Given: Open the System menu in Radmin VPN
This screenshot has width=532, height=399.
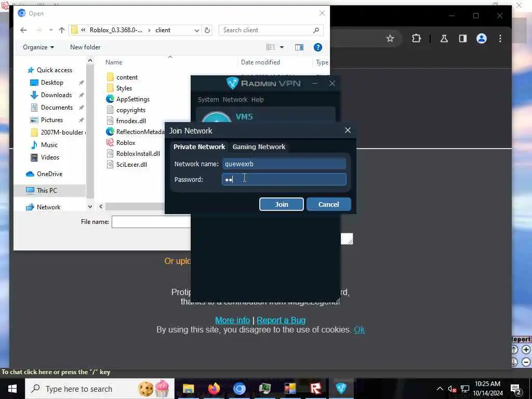Looking at the screenshot, I should pyautogui.click(x=208, y=99).
